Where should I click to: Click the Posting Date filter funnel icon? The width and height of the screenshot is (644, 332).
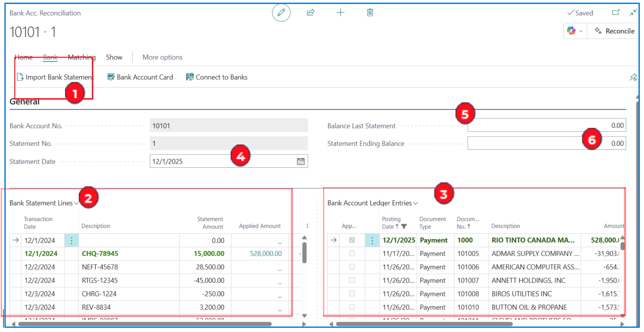(x=404, y=226)
